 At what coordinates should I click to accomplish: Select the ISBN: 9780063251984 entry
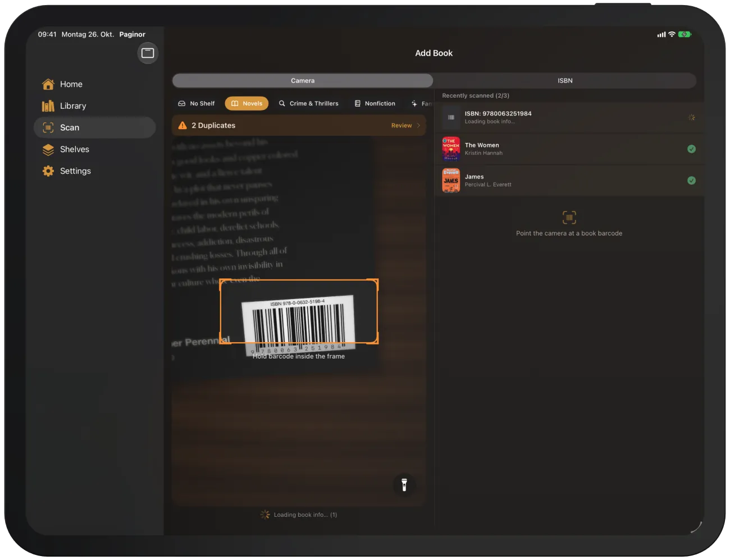pyautogui.click(x=569, y=118)
